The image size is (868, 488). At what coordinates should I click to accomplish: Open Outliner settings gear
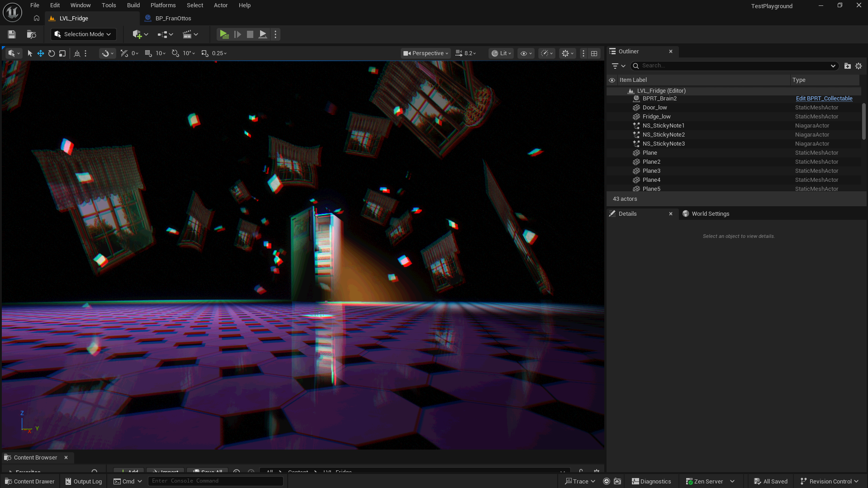click(x=859, y=66)
